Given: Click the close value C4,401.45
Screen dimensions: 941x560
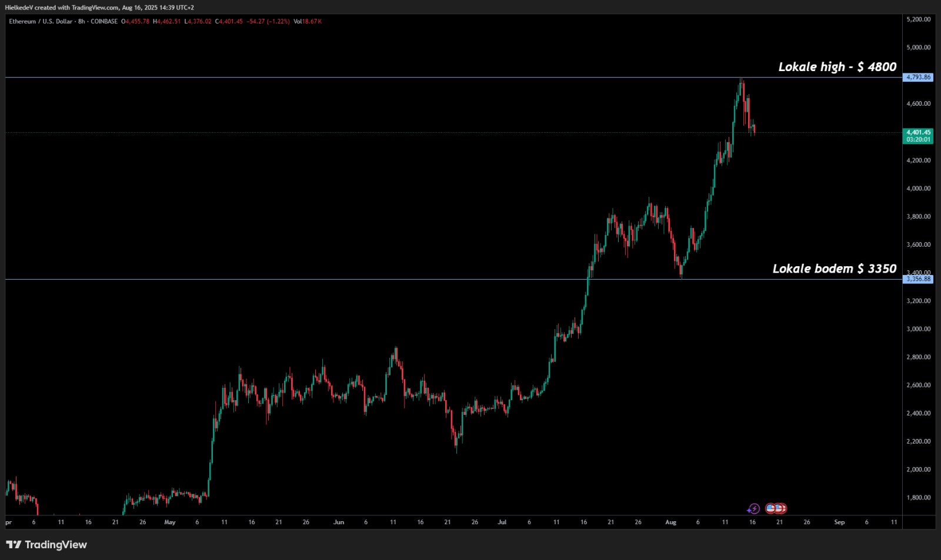Looking at the screenshot, I should click(229, 22).
